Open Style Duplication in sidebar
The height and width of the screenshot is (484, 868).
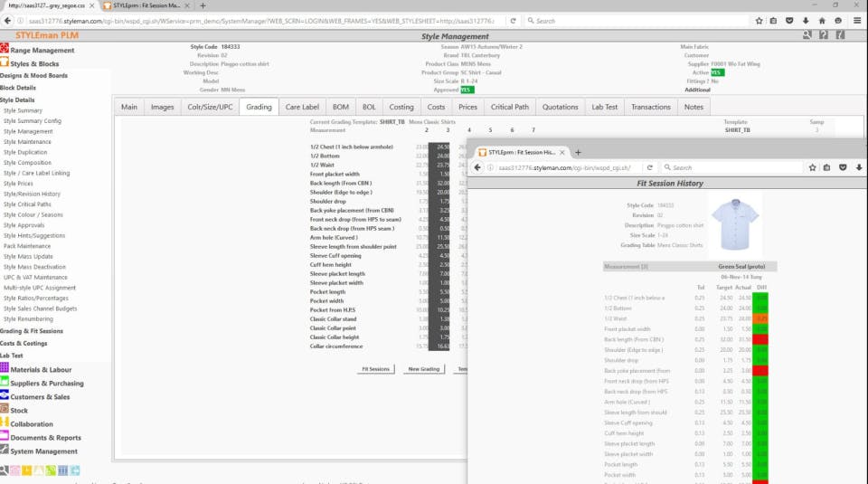(25, 152)
